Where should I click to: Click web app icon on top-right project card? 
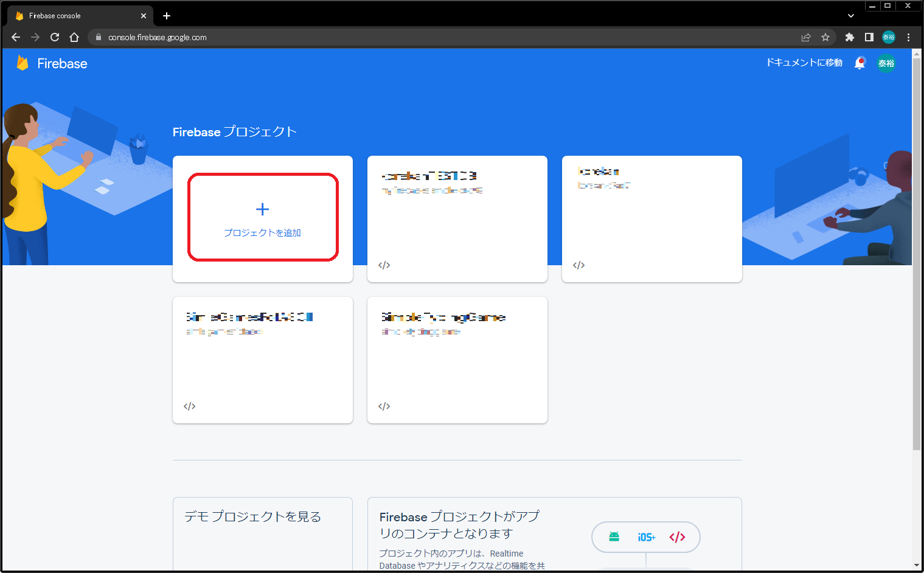tap(579, 265)
